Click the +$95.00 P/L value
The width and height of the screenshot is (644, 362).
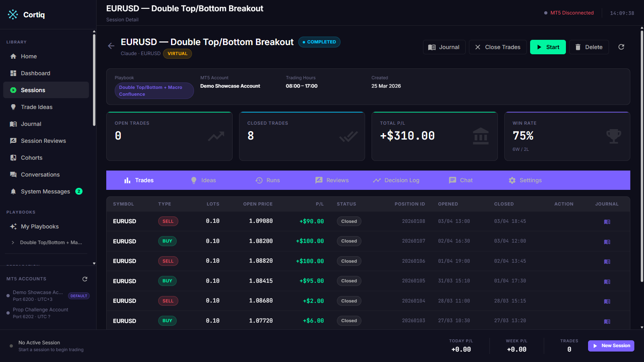[x=312, y=281]
